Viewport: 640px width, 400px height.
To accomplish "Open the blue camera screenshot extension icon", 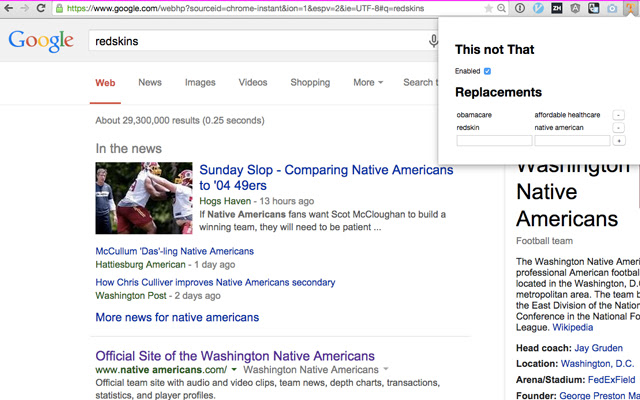I will tap(611, 8).
